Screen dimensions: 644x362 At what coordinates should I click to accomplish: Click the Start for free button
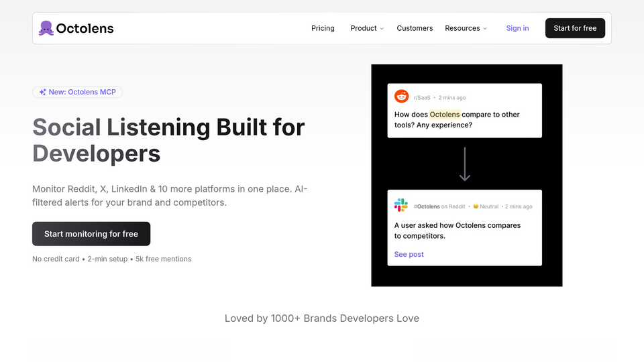575,28
